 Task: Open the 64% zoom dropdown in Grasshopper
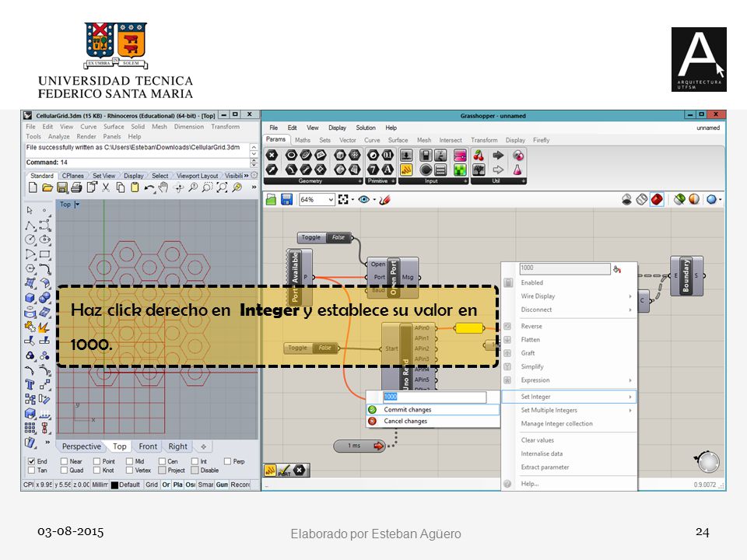(331, 200)
